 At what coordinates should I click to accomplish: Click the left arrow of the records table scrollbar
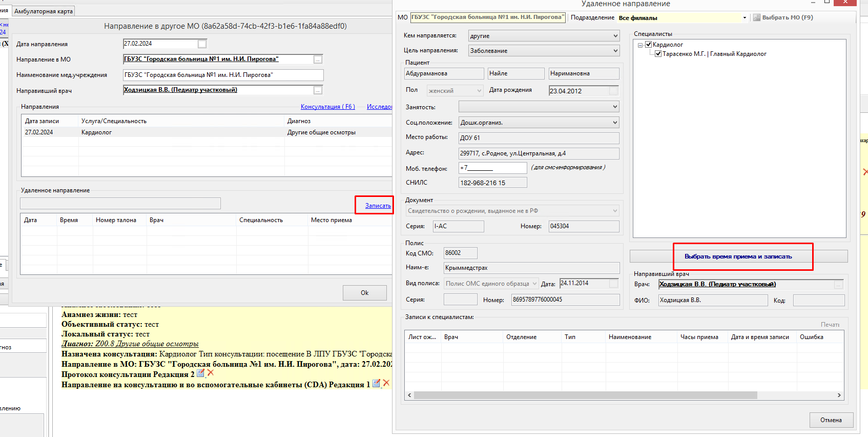click(409, 395)
